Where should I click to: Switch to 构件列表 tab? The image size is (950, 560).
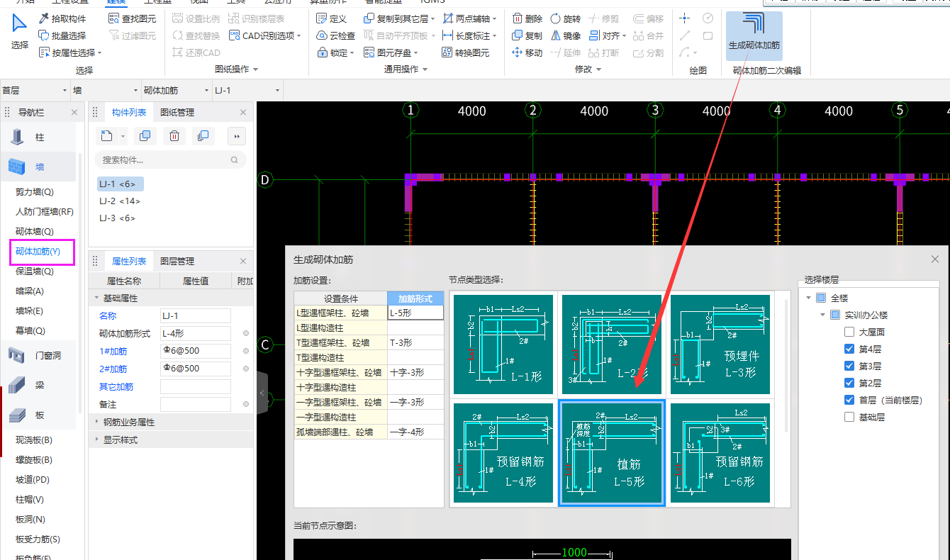point(129,112)
